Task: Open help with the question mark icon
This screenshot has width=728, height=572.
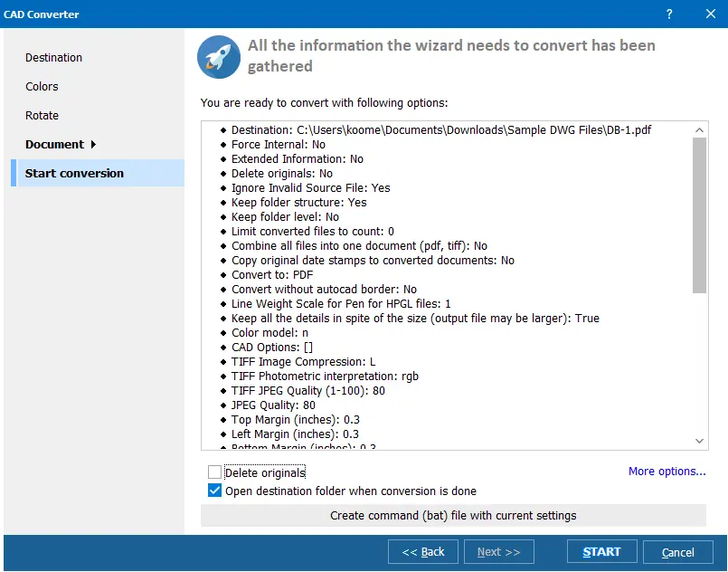Action: click(x=669, y=14)
